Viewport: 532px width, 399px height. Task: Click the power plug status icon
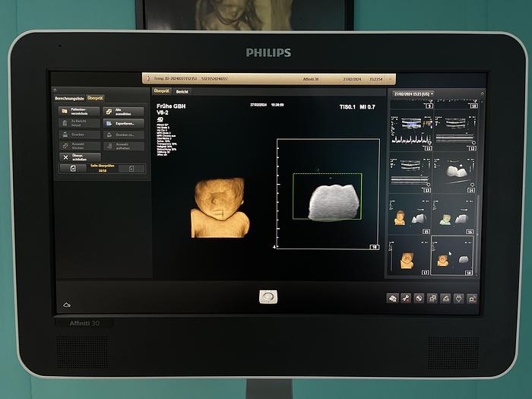tap(459, 299)
